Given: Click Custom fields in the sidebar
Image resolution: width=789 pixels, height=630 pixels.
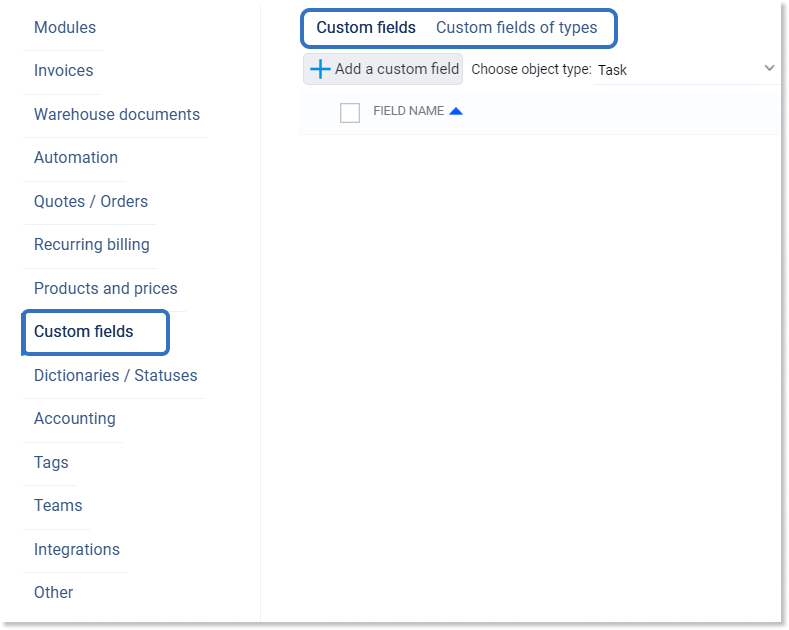Looking at the screenshot, I should pos(84,332).
